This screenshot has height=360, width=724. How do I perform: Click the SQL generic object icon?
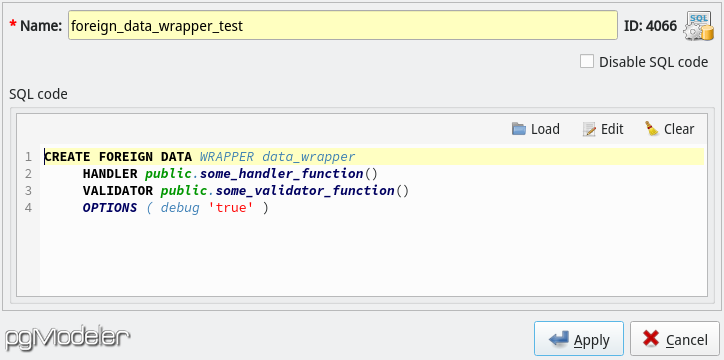click(699, 26)
